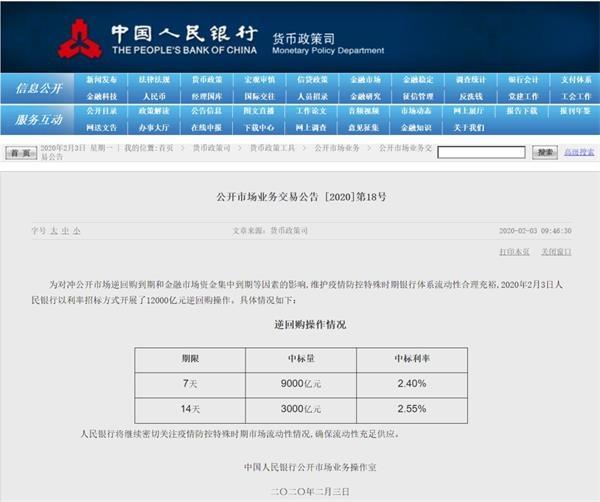600x502 pixels.
Task: Open the 经理国库 menu item
Action: (x=207, y=96)
